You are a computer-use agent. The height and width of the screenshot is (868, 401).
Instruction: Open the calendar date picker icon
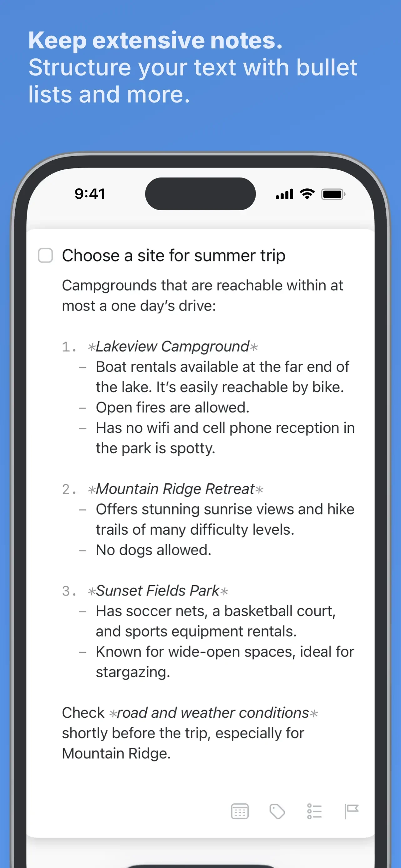click(x=240, y=811)
